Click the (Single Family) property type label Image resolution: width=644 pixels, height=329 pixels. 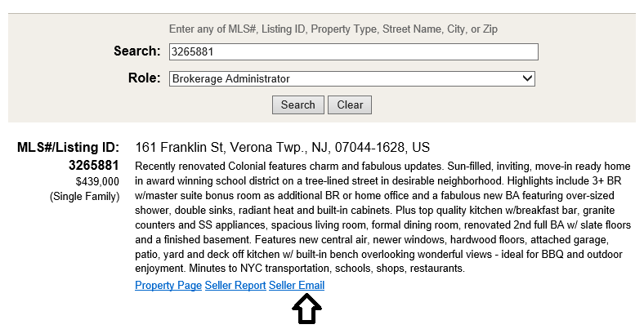point(84,197)
